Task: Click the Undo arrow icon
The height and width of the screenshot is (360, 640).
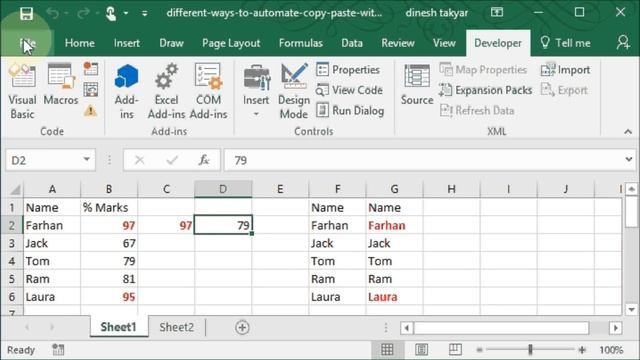Action: pyautogui.click(x=52, y=13)
